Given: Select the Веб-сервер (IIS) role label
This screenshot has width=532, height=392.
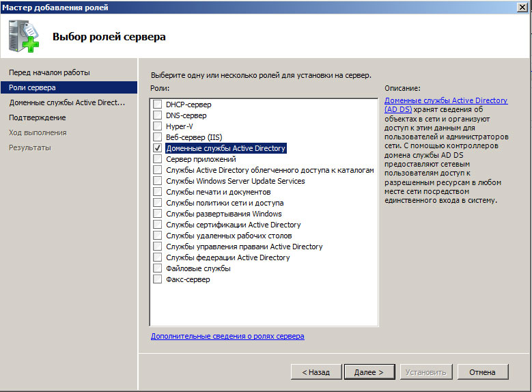Looking at the screenshot, I should tap(194, 137).
